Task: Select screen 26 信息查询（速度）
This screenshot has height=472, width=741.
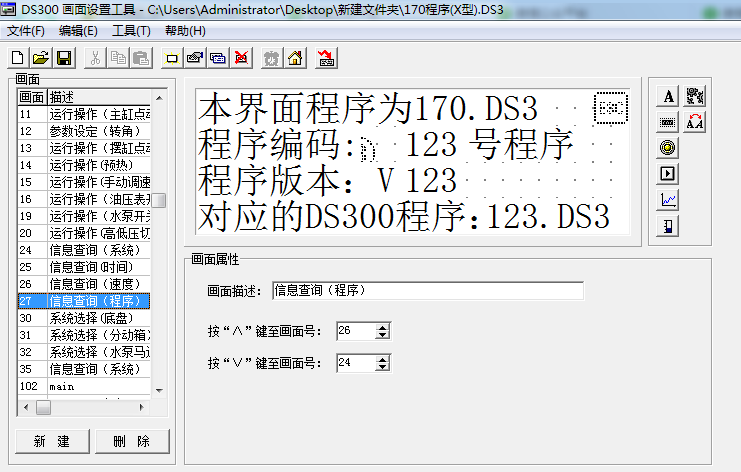Action: click(84, 284)
